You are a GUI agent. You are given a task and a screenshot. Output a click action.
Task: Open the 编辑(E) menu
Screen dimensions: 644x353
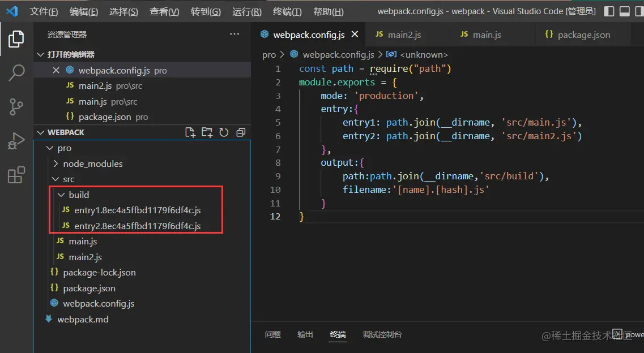click(x=83, y=11)
